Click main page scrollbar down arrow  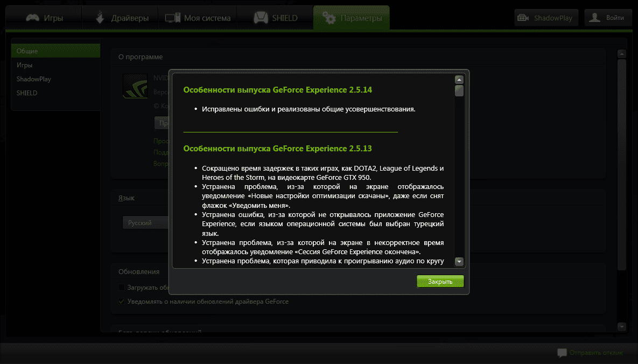(621, 326)
